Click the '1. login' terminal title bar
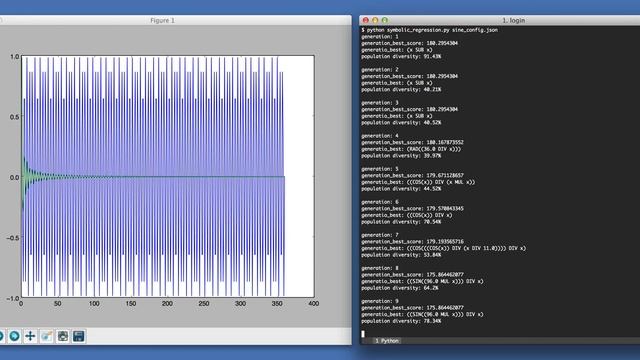The height and width of the screenshot is (360, 640). tap(513, 20)
